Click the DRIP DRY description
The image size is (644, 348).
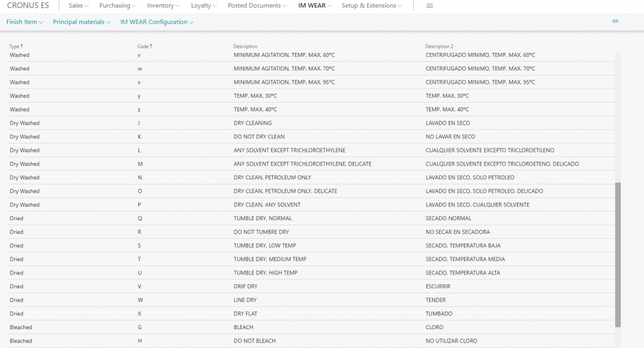[x=246, y=286]
